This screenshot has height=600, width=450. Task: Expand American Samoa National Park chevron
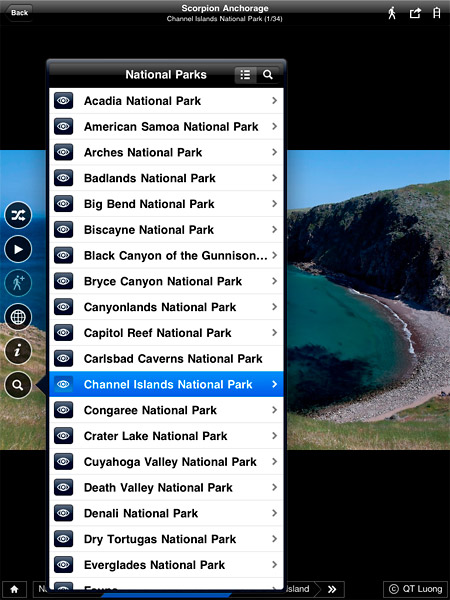[274, 127]
